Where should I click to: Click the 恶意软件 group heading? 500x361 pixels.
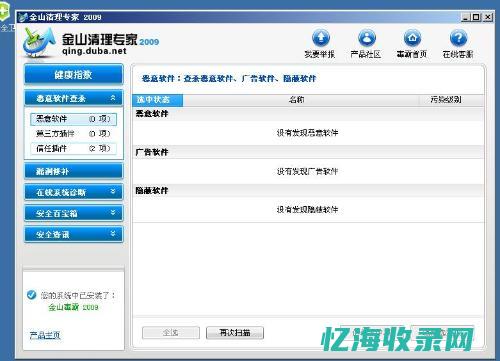point(152,114)
